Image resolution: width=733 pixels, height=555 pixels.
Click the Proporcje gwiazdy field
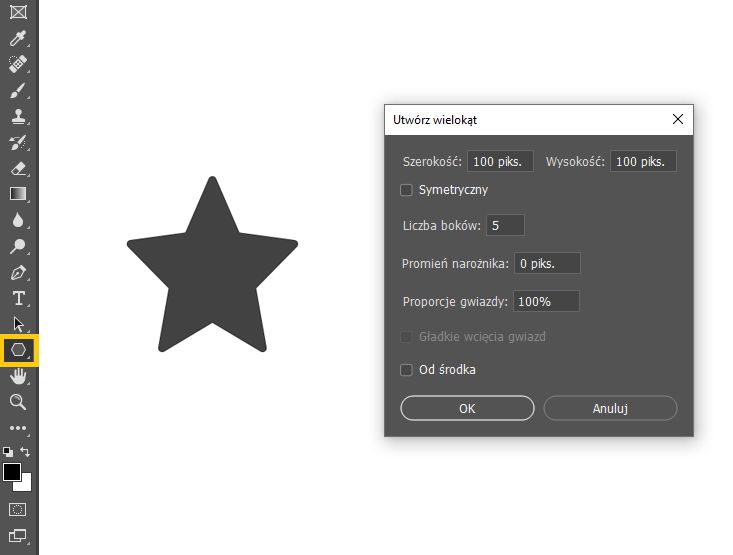(x=546, y=301)
